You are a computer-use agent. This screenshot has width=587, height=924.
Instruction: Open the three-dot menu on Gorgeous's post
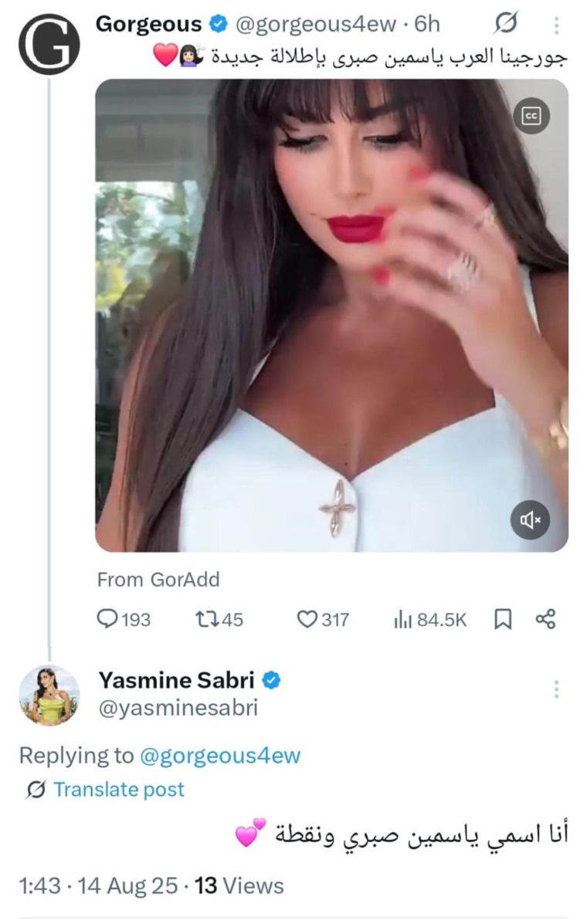tap(556, 25)
